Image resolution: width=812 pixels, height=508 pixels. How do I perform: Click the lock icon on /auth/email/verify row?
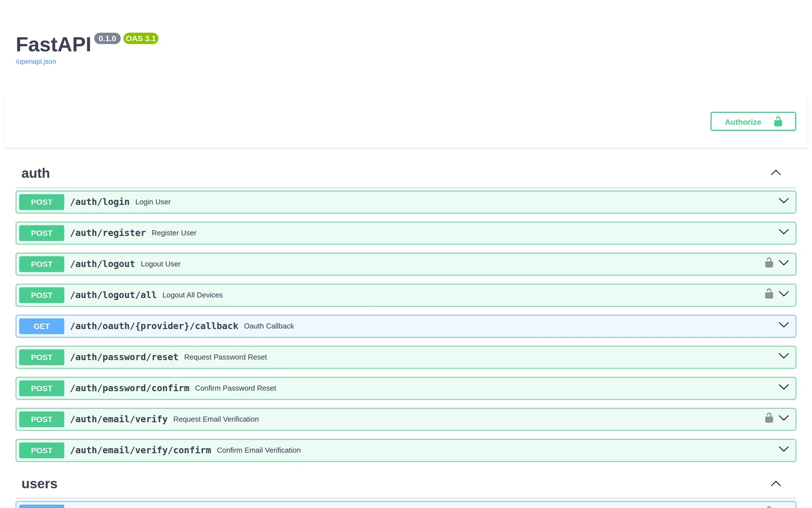point(769,418)
